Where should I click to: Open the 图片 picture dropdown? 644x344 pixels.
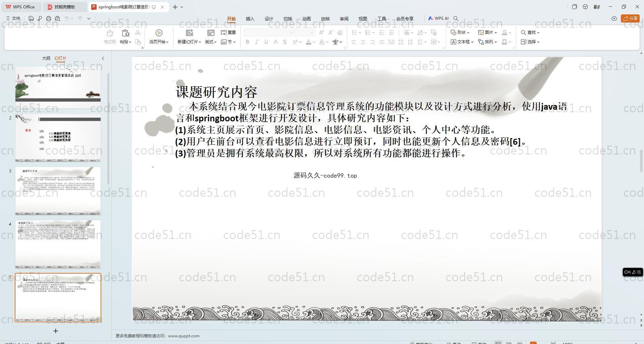tap(487, 33)
